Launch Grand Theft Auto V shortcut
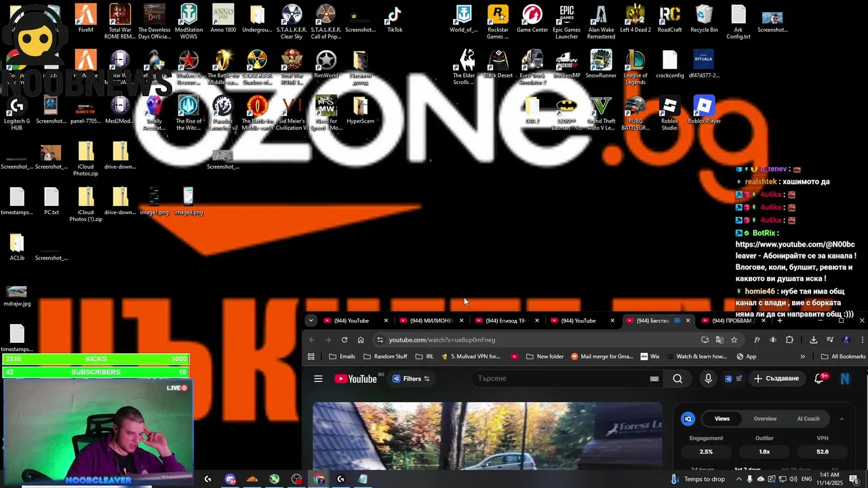 coord(601,113)
